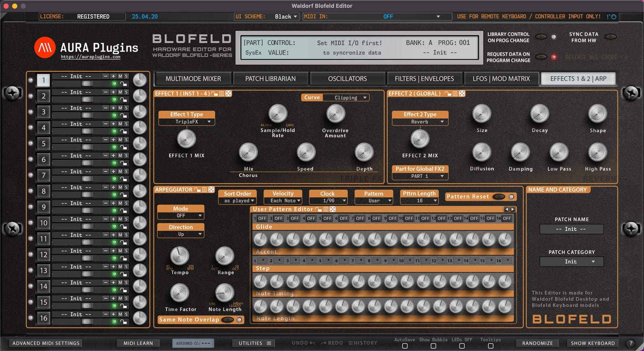This screenshot has width=644, height=351.
Task: Click the lock icon on part 12
Action: (x=124, y=258)
